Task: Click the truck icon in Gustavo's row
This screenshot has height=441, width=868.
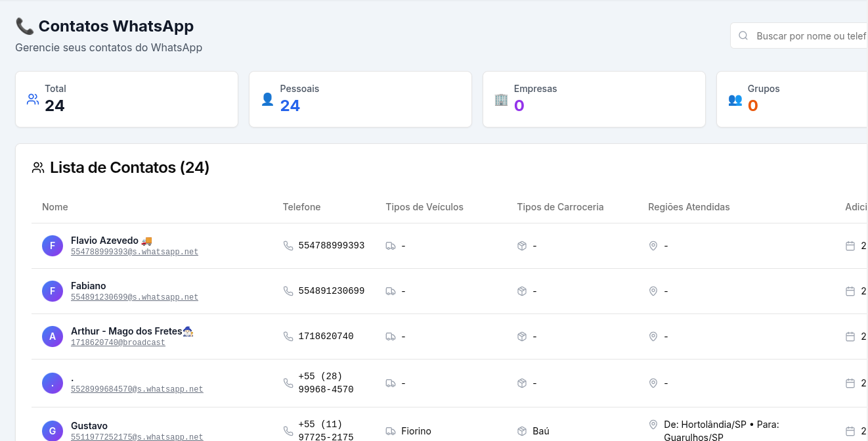Action: click(391, 431)
